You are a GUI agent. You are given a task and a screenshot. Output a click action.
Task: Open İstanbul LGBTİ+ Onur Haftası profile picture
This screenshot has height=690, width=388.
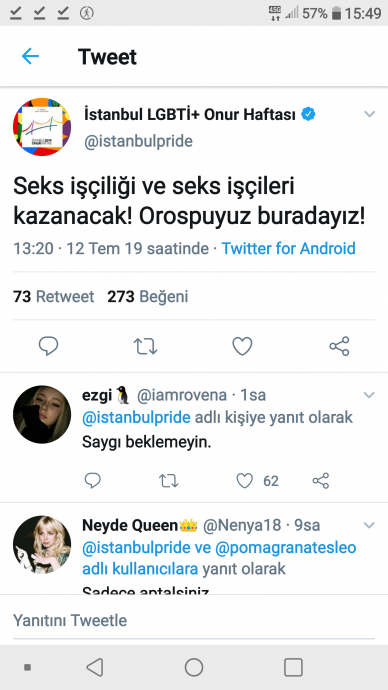[42, 127]
